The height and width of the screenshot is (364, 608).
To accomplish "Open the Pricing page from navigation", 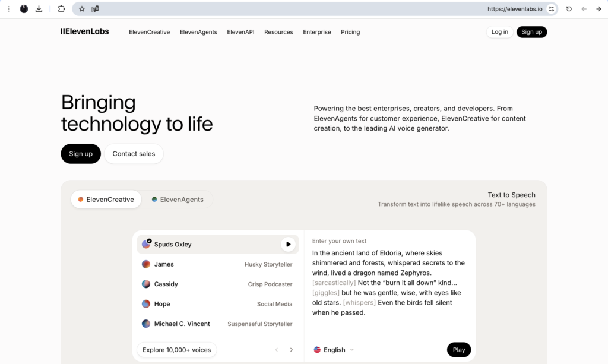I will tap(350, 32).
